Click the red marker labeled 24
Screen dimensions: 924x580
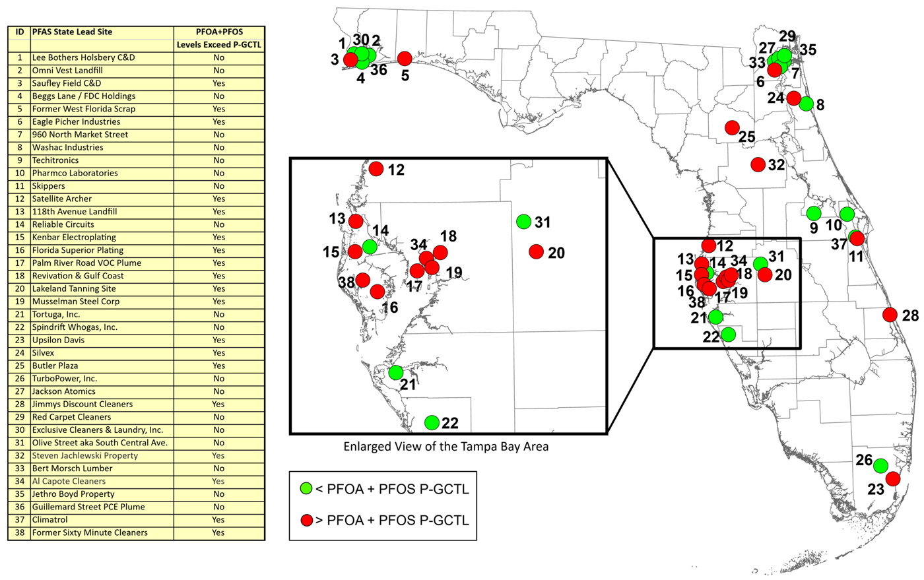795,98
